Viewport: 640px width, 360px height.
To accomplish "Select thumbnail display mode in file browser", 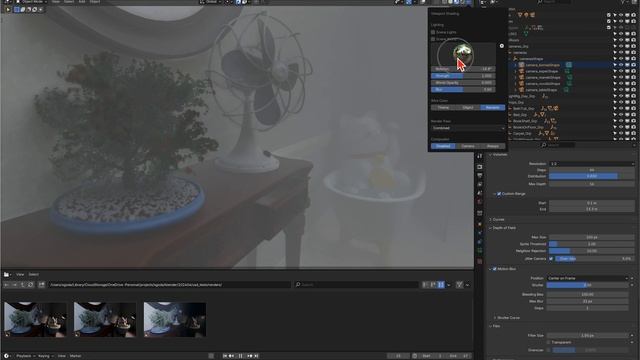I will tap(441, 284).
